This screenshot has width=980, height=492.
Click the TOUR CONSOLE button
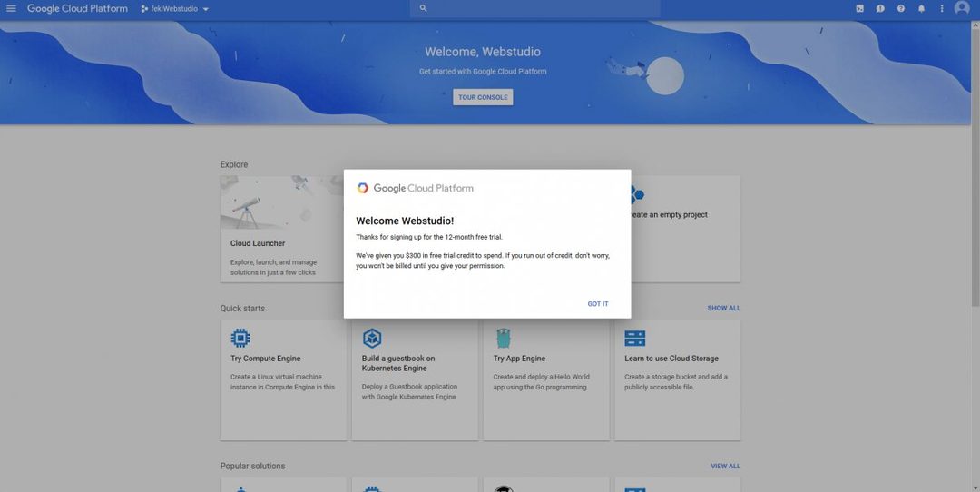tap(483, 97)
